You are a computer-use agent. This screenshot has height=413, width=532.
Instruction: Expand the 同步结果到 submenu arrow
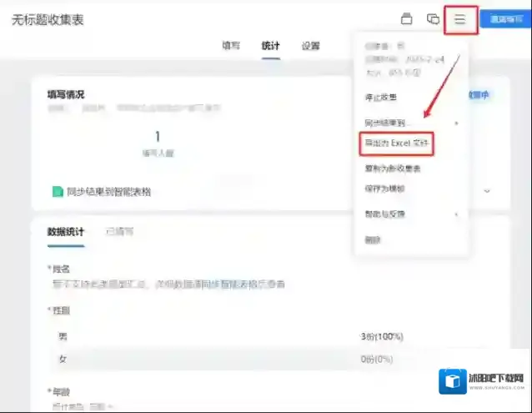pyautogui.click(x=455, y=123)
